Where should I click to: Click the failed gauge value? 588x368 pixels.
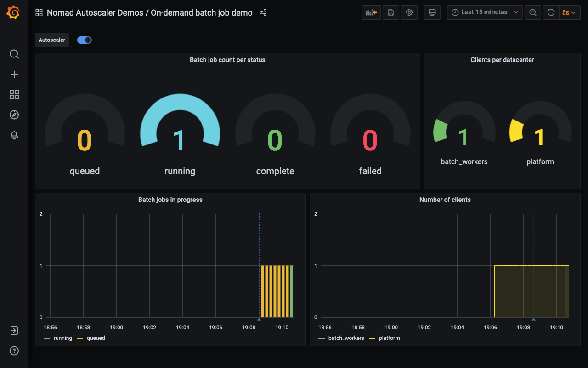pyautogui.click(x=370, y=141)
